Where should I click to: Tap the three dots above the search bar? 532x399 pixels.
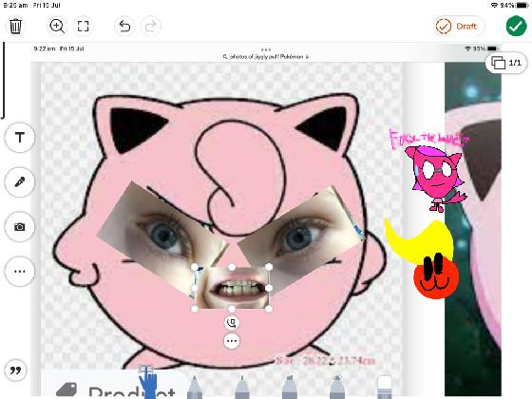(x=266, y=49)
